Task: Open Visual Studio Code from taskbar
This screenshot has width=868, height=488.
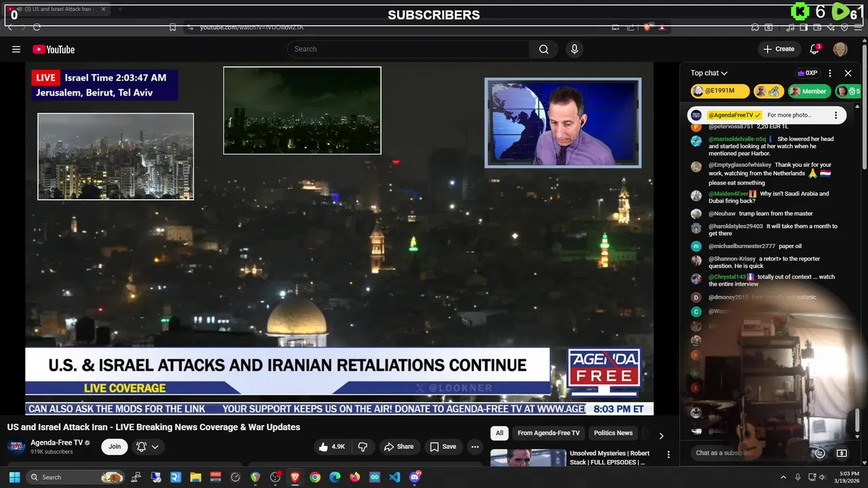Action: [x=394, y=477]
